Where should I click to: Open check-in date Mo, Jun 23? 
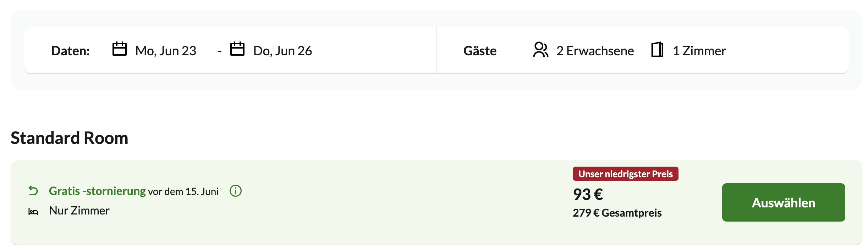[166, 51]
